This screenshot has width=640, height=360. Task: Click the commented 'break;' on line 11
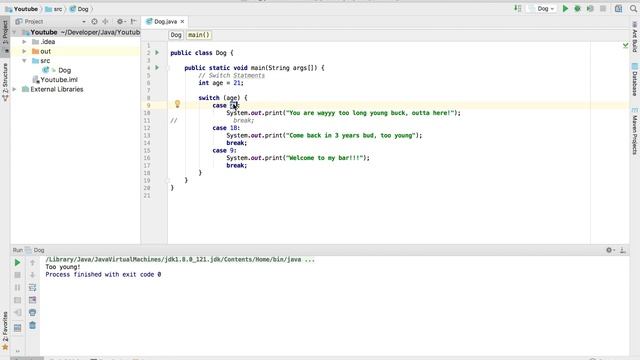coord(244,120)
